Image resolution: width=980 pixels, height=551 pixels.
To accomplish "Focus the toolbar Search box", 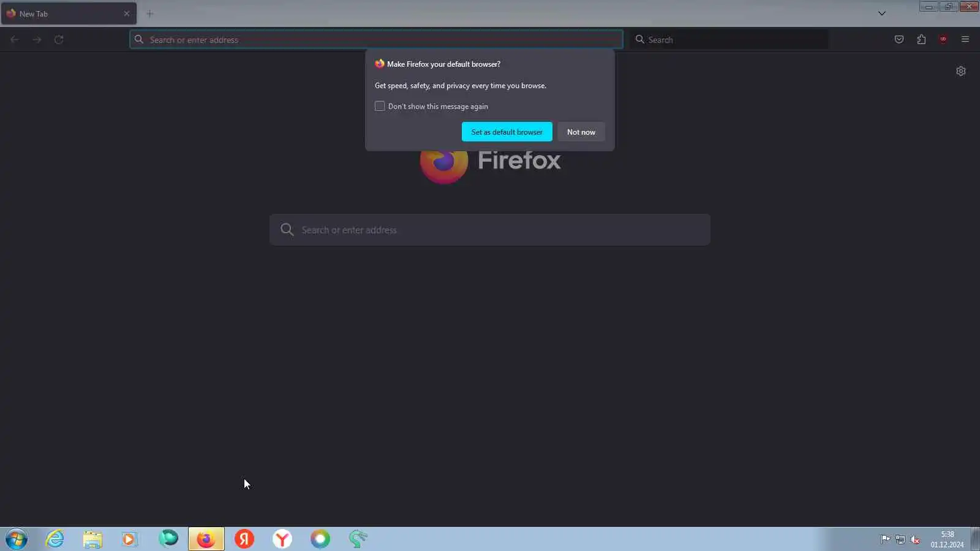I will [x=729, y=40].
